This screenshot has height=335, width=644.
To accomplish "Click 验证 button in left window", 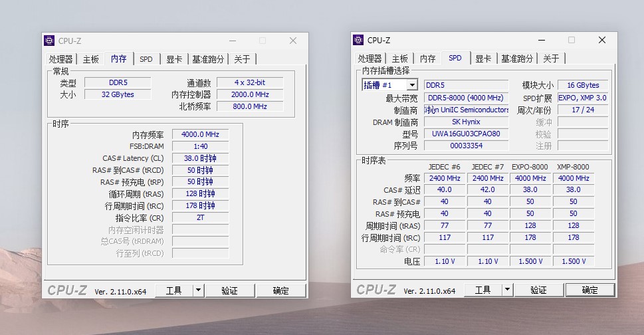I will (229, 290).
